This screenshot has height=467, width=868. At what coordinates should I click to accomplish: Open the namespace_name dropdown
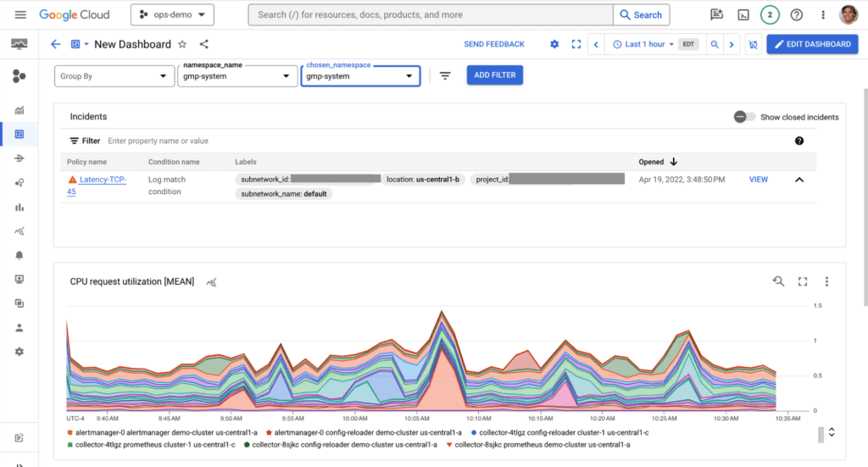[237, 75]
